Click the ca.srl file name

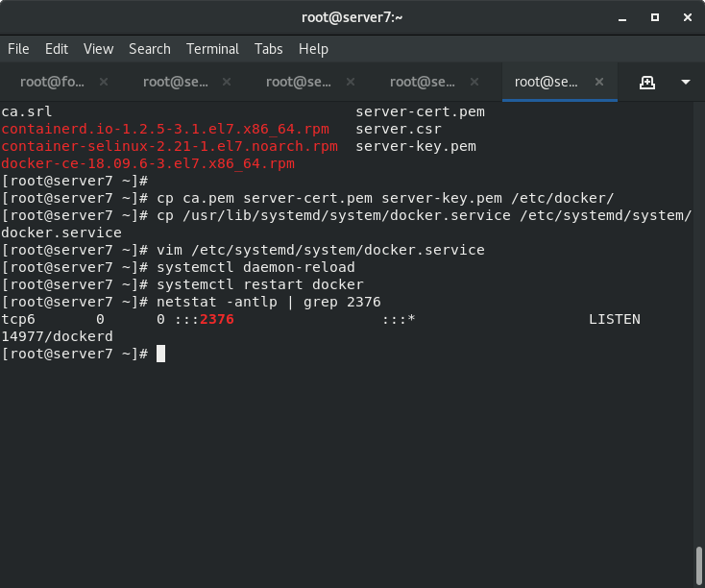27,111
